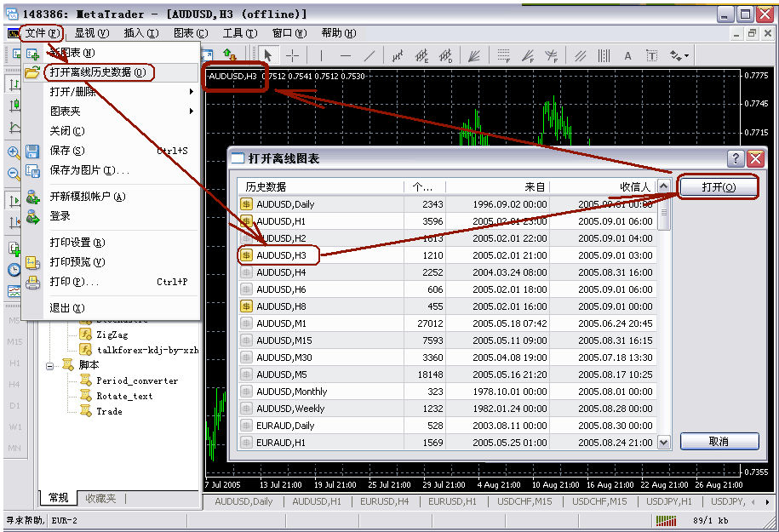Click the list's scroll down arrow

pyautogui.click(x=664, y=442)
